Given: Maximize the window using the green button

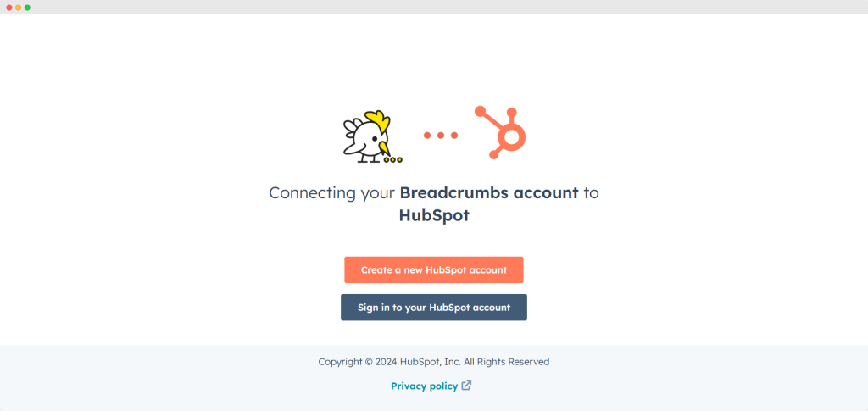Looking at the screenshot, I should click(27, 7).
